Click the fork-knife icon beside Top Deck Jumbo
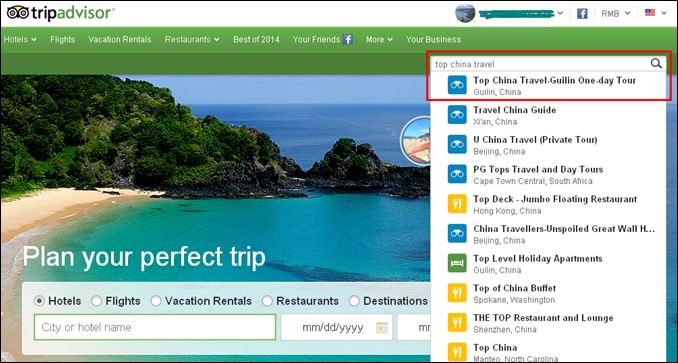Screen dimensions: 678x363 coord(457,204)
